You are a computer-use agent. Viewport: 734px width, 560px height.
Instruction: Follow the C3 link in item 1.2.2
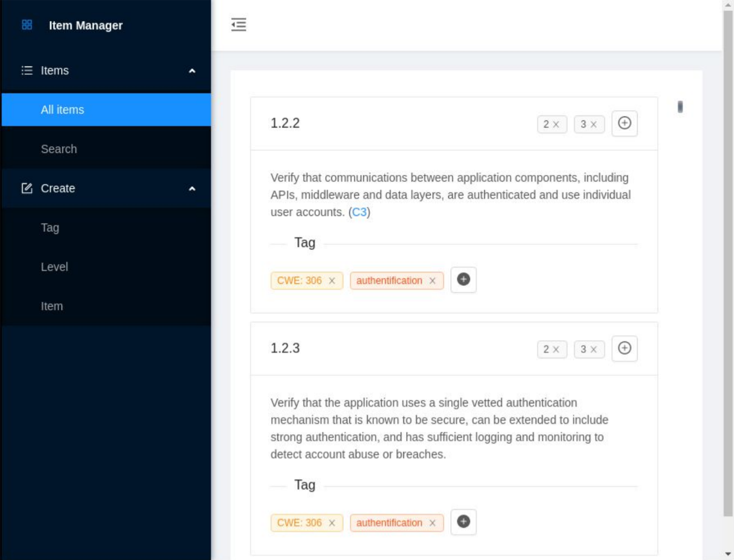359,212
